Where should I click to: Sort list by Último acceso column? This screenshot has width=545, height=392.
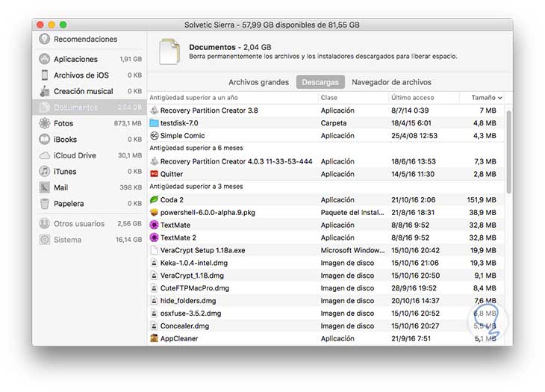click(413, 98)
